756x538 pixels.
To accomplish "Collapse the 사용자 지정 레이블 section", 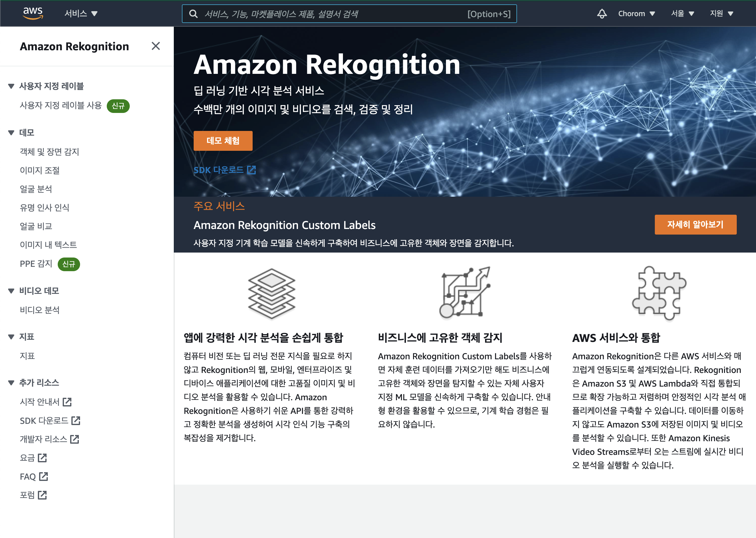I will [x=11, y=86].
